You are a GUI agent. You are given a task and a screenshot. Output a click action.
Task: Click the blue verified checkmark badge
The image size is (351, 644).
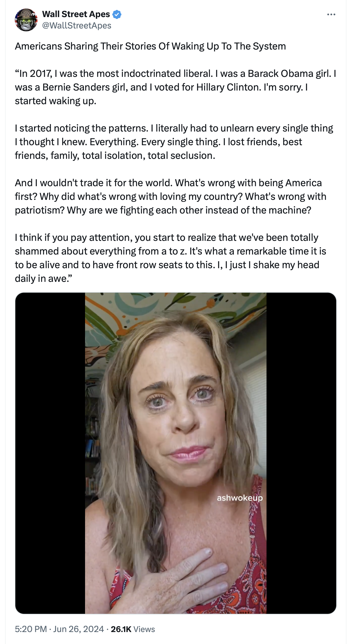click(x=117, y=14)
